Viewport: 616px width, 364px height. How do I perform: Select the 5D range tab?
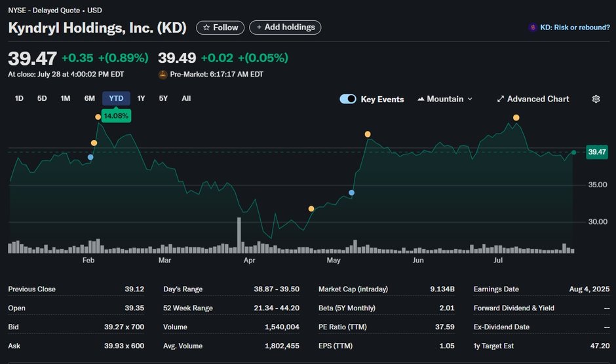[42, 99]
